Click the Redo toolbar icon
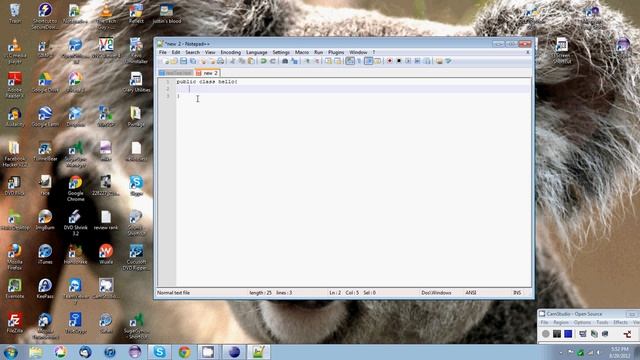 click(273, 61)
